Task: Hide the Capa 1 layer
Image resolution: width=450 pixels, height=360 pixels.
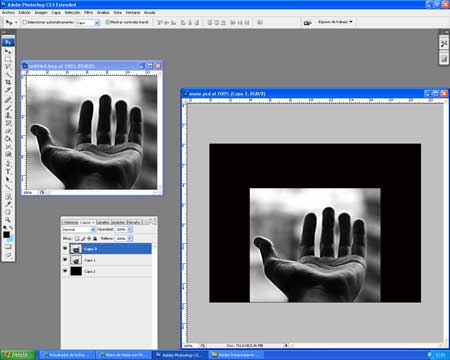Action: pyautogui.click(x=65, y=260)
